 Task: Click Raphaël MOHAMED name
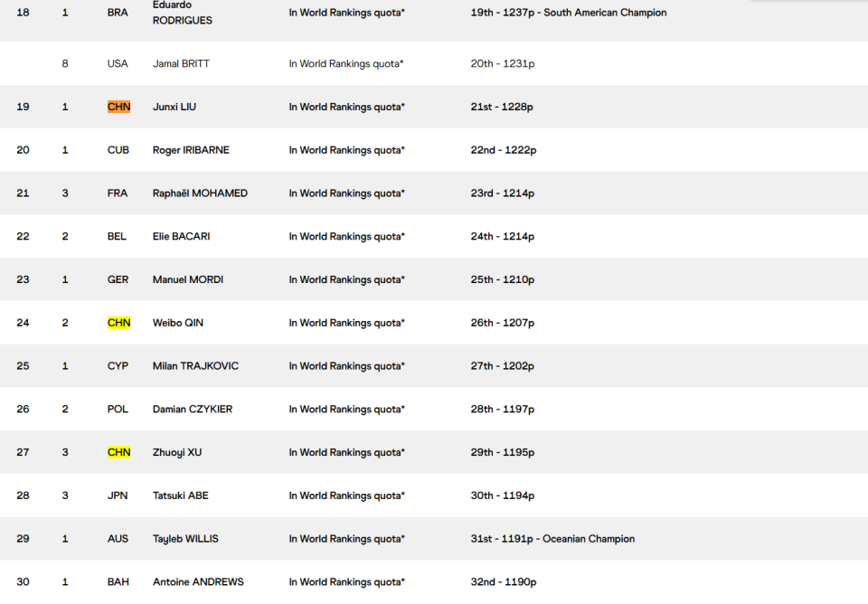(200, 193)
